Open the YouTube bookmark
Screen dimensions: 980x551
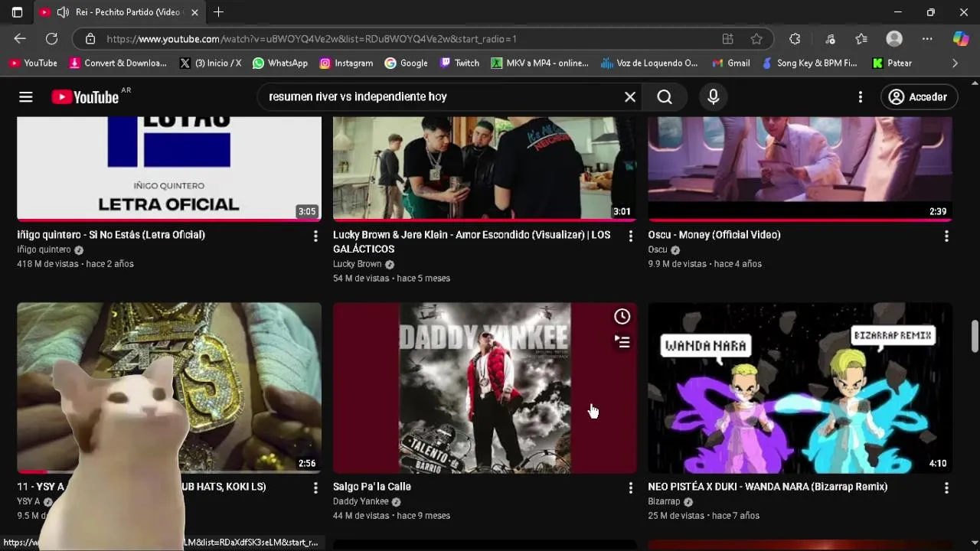(33, 64)
